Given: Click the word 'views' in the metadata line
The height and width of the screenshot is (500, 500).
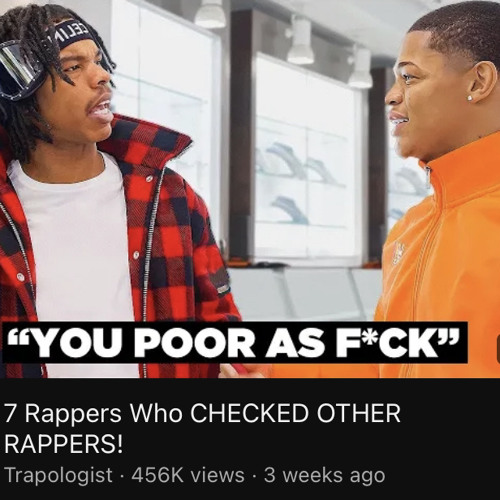Looking at the screenshot, I should (x=219, y=475).
